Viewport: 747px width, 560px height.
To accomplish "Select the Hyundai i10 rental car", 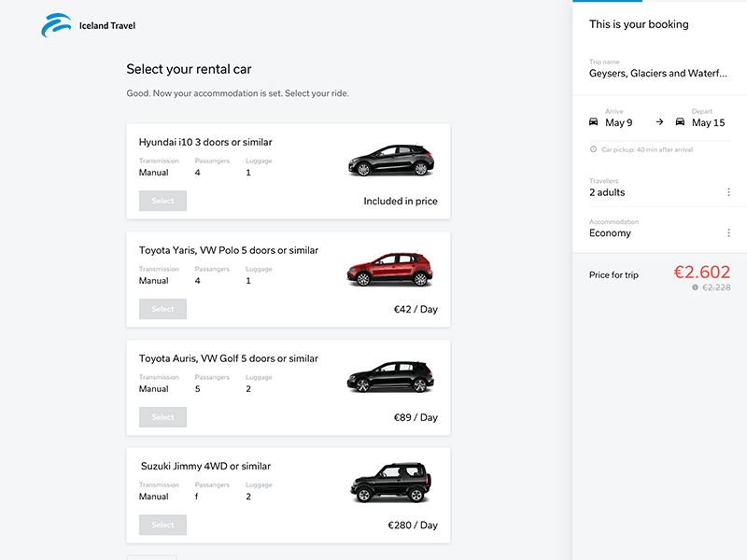I will [162, 201].
